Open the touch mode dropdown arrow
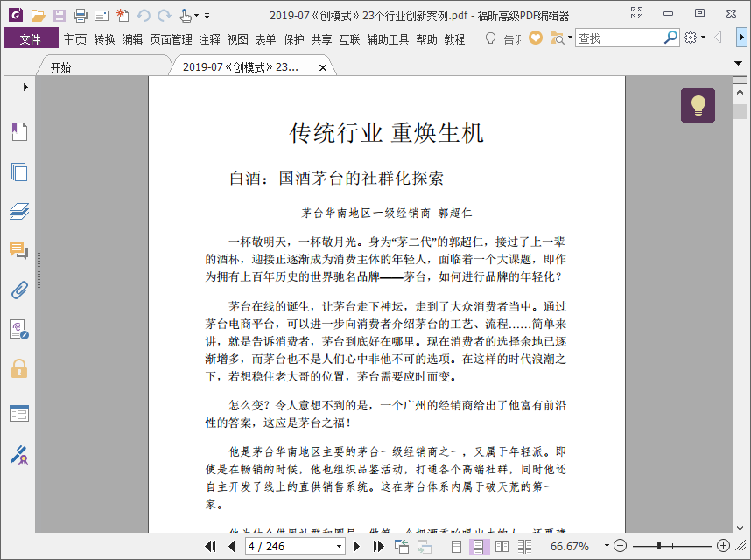 pos(196,16)
